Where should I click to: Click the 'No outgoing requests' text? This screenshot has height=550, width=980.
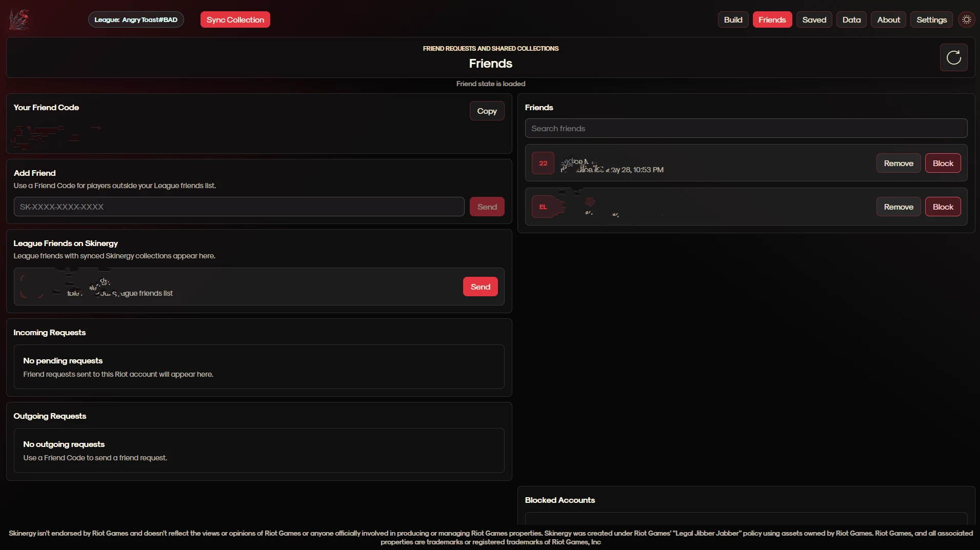click(x=64, y=444)
